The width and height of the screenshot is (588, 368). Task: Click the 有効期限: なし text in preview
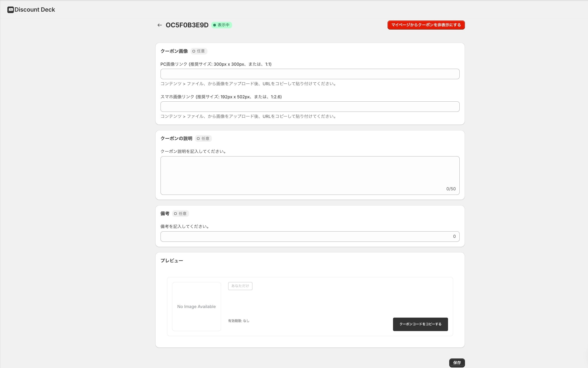click(238, 321)
